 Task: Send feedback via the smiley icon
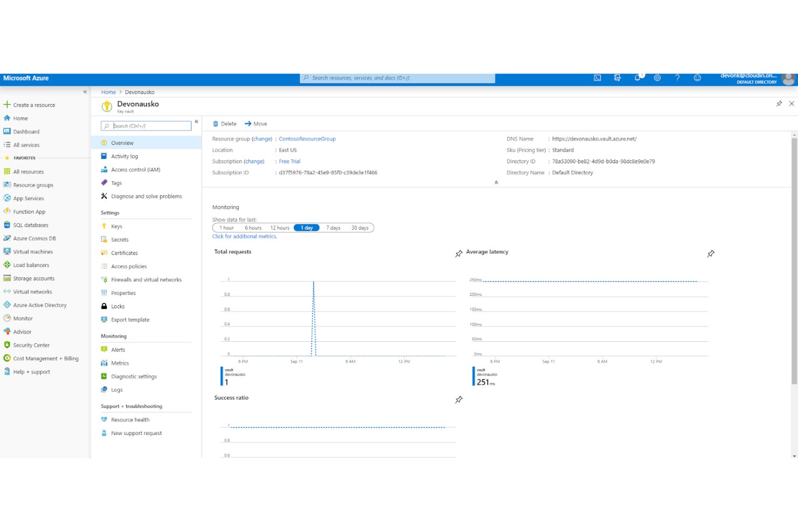[x=697, y=78]
